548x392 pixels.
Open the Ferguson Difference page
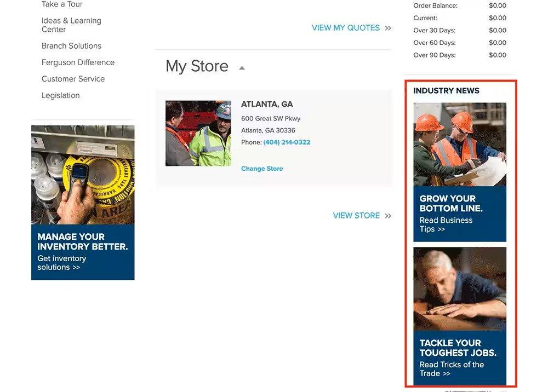tap(78, 62)
